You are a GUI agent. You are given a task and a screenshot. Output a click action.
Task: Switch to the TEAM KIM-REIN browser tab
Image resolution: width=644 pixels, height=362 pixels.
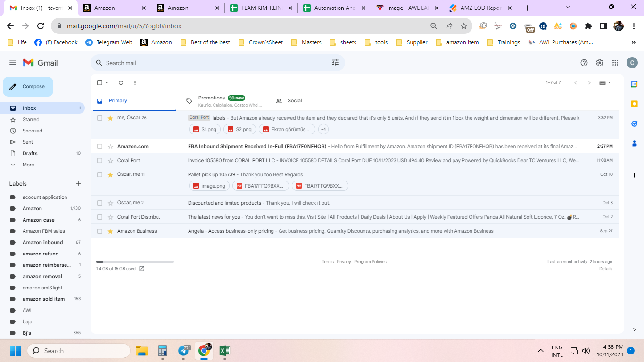[x=261, y=8]
